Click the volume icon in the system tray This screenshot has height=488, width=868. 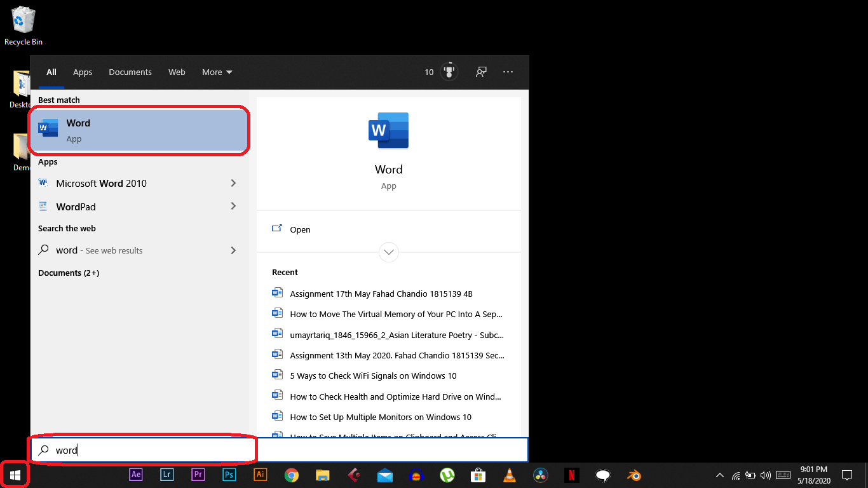tap(766, 475)
